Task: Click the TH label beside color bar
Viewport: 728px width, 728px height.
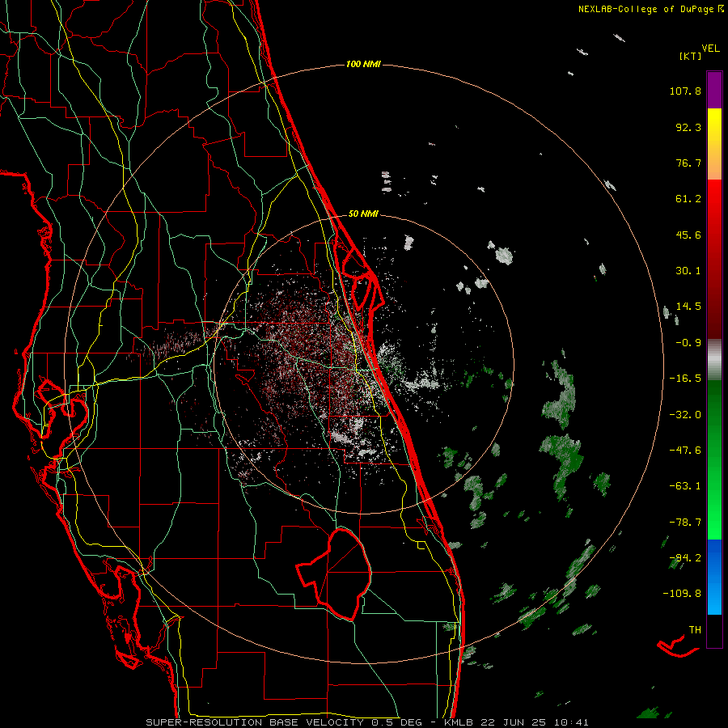Action: point(695,630)
